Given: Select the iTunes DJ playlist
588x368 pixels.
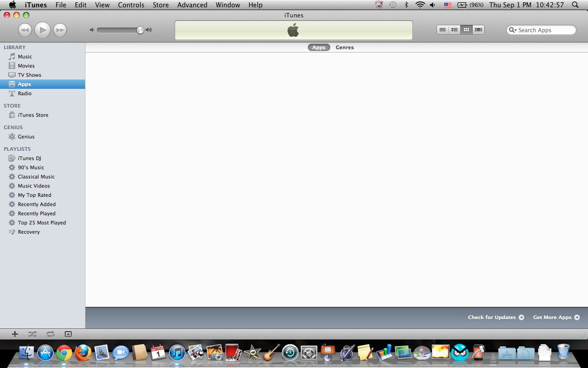Looking at the screenshot, I should coord(29,158).
